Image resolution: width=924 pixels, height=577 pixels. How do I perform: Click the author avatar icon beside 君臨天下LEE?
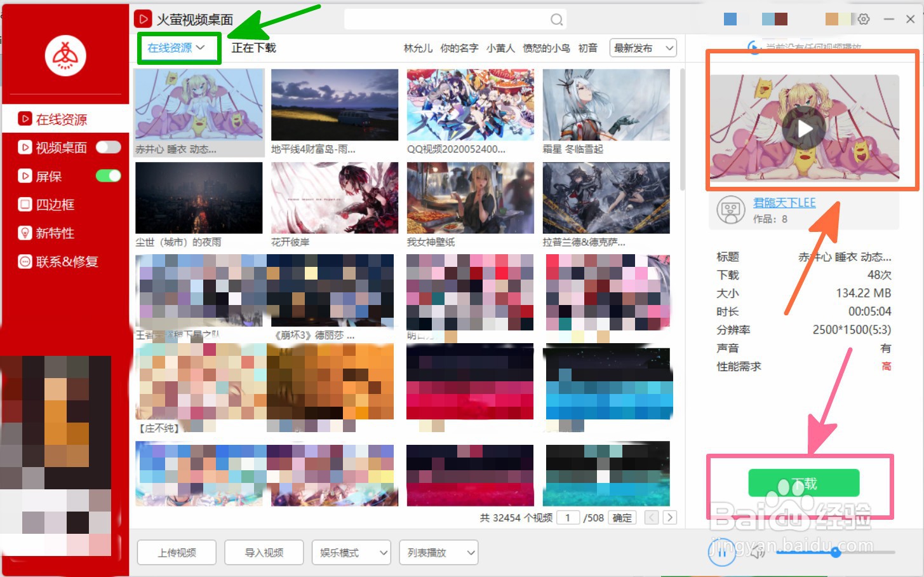[x=731, y=210]
